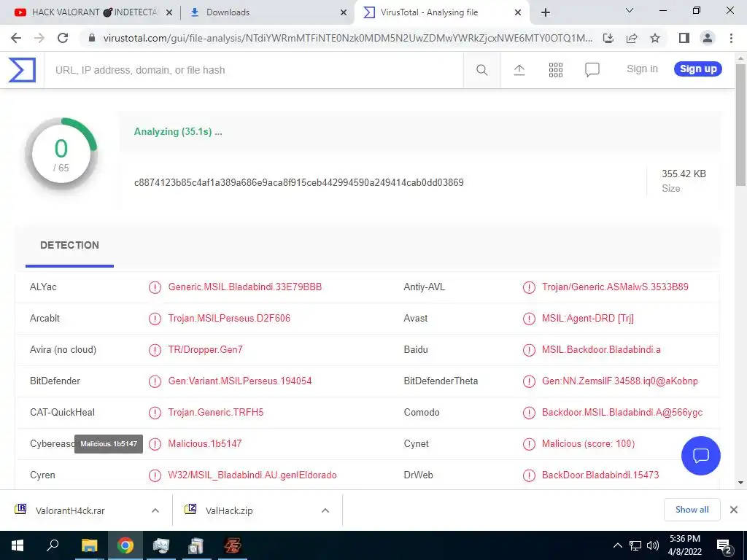
Task: Show hidden system tray icons
Action: 617,545
